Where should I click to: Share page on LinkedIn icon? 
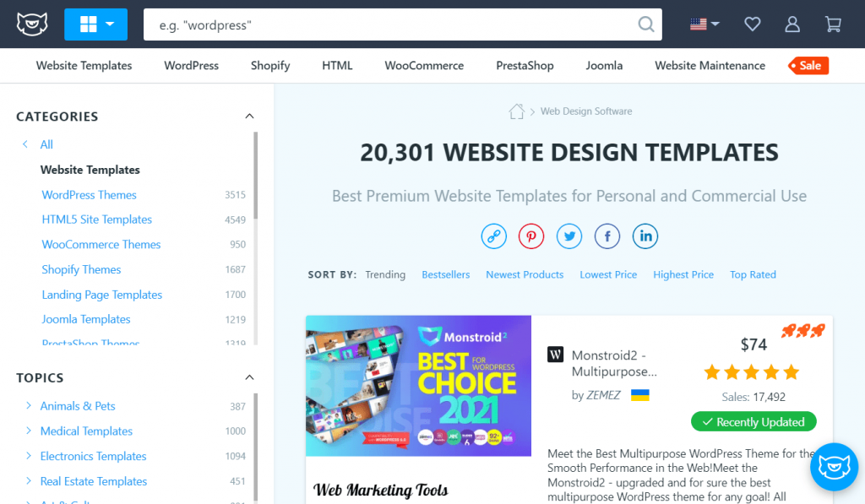[645, 236]
